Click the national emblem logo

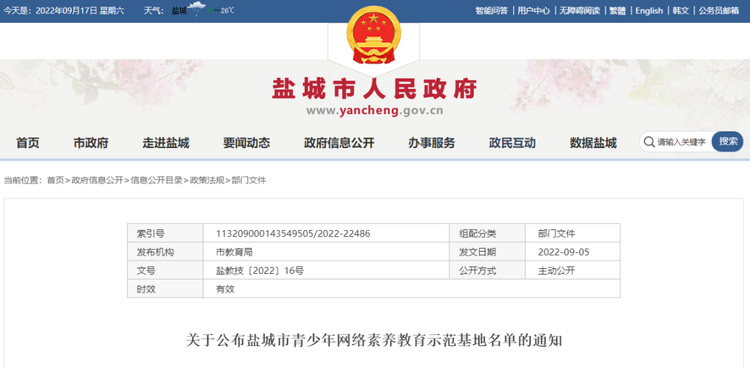pyautogui.click(x=374, y=35)
